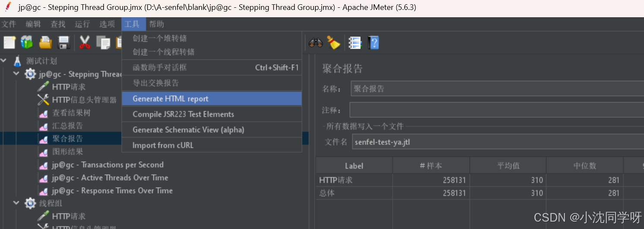This screenshot has height=229, width=644.
Task: Click the chart icon beside 汇总报告
Action: click(43, 126)
